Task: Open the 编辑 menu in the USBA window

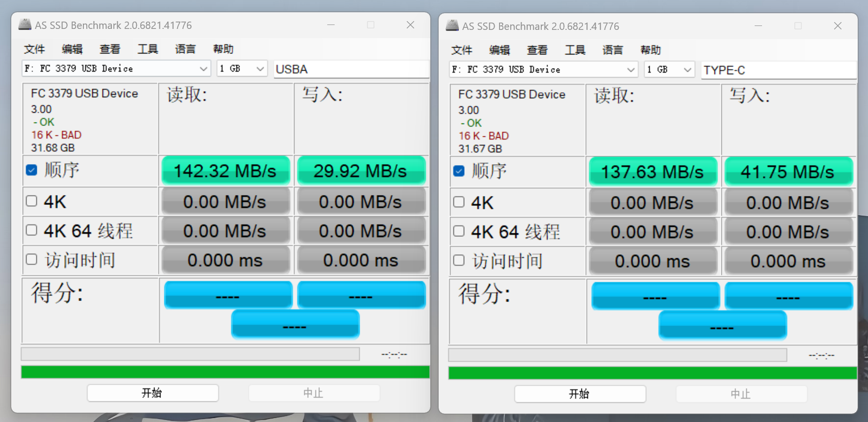Action: (72, 49)
